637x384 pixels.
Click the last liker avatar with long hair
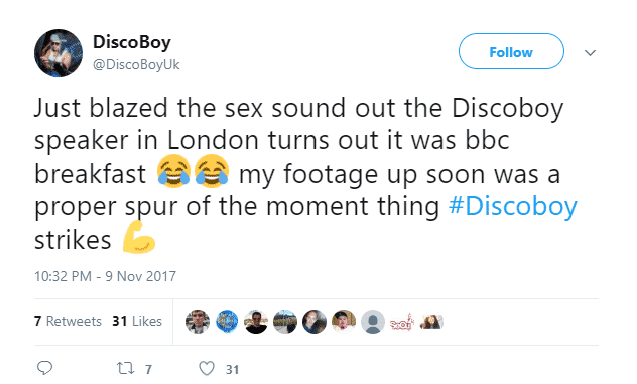431,322
